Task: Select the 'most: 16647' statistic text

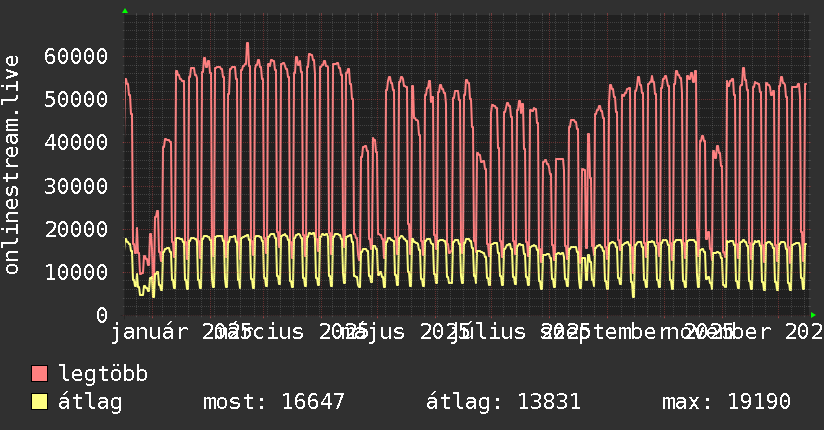Action: pyautogui.click(x=273, y=402)
